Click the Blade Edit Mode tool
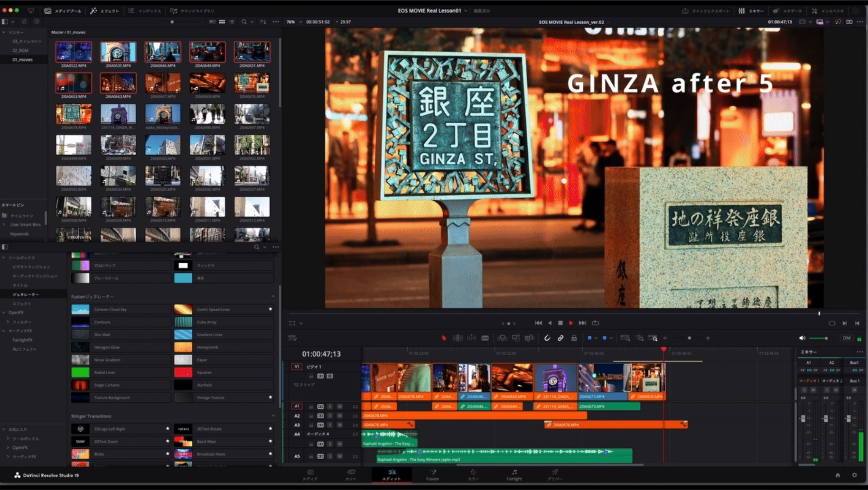 tap(485, 338)
